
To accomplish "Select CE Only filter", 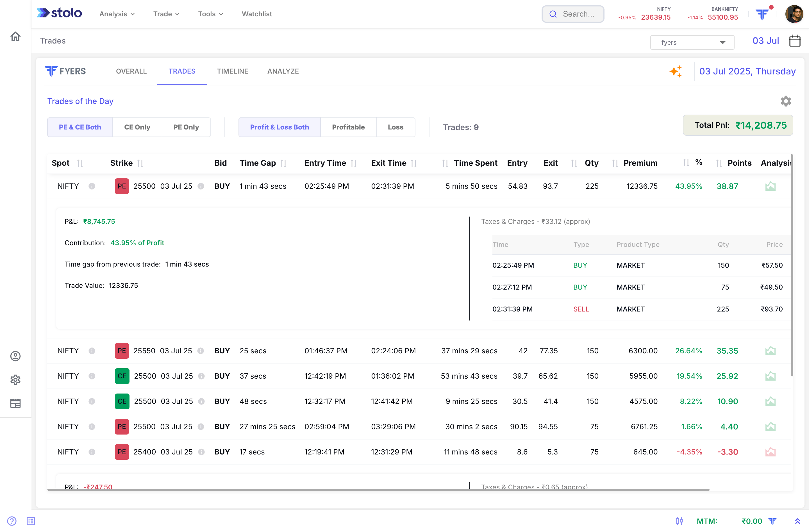I will [x=137, y=127].
